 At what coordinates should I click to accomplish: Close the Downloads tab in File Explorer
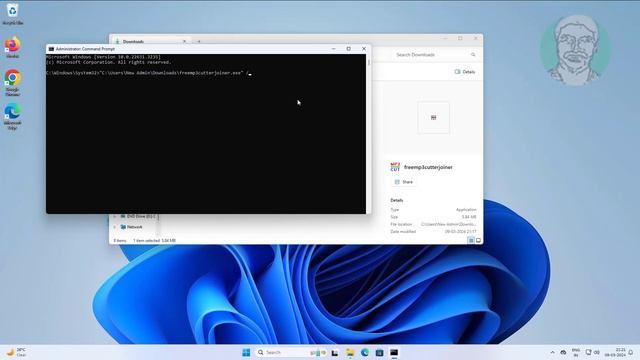point(184,41)
